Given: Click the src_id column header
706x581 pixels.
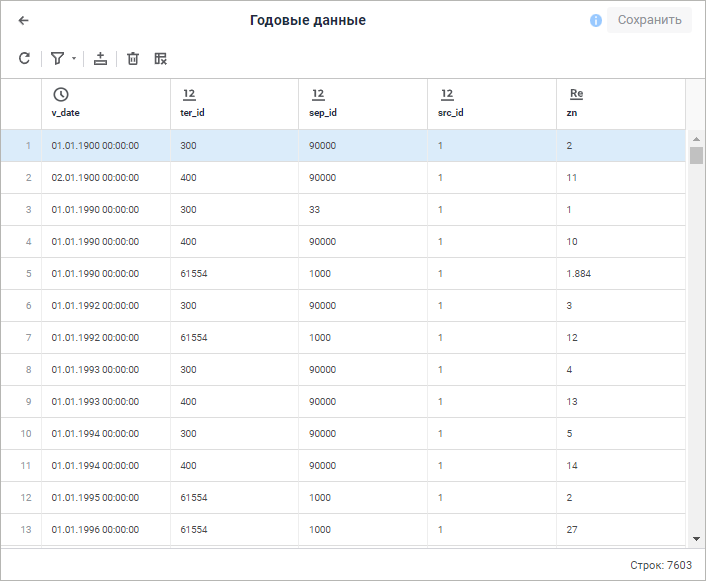Looking at the screenshot, I should (491, 103).
